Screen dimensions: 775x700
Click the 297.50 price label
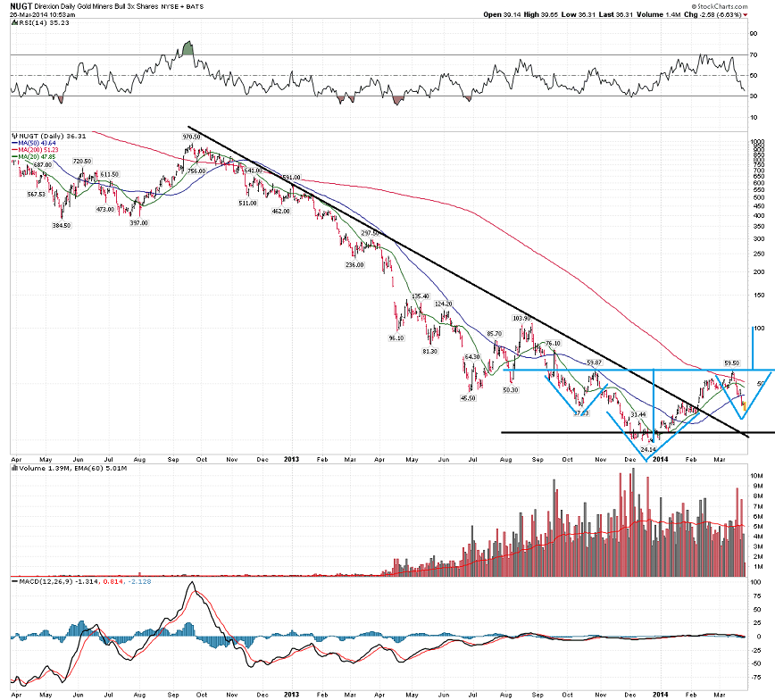[x=370, y=233]
